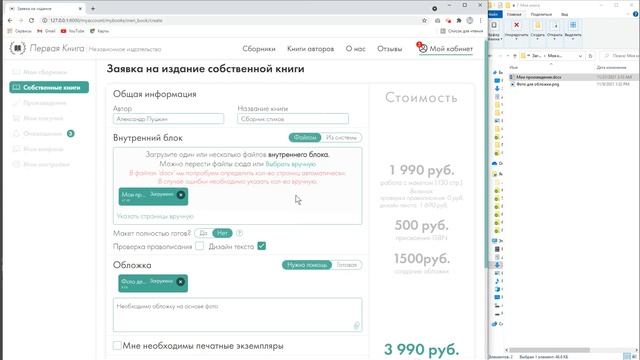The width and height of the screenshot is (640, 360).
Task: Open the Вид ribbon tab in Explorer
Action: pyautogui.click(x=564, y=14)
